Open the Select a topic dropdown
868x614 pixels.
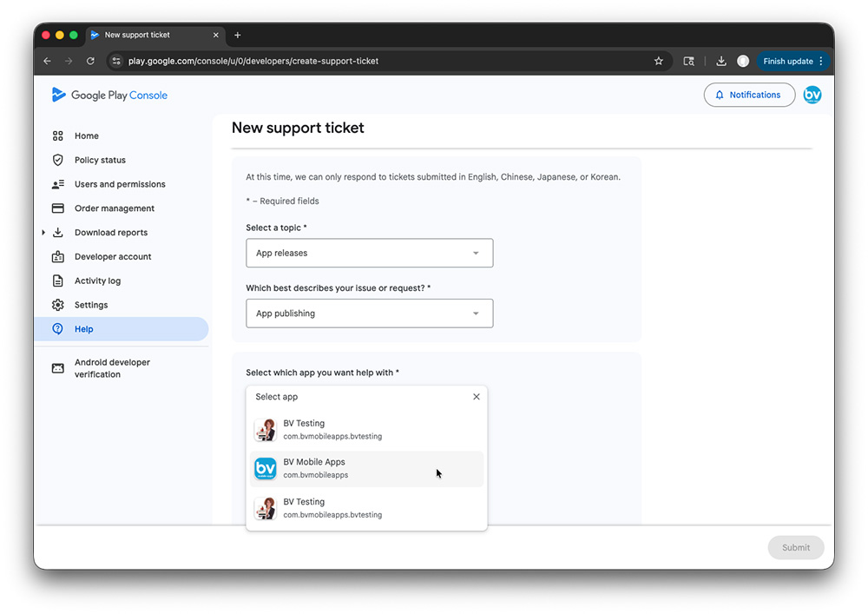click(x=369, y=253)
